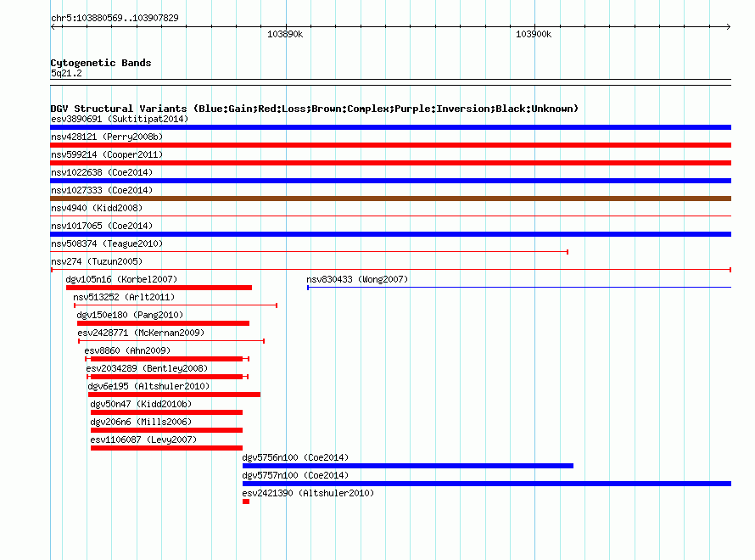Image resolution: width=755 pixels, height=560 pixels.
Task: Click the Cytogenetic Bands track title
Action: (x=101, y=63)
